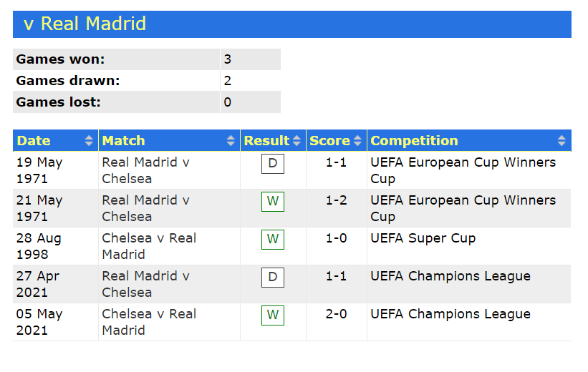
Task: Click the 2-0 score for 05 May 2021
Action: click(x=336, y=314)
